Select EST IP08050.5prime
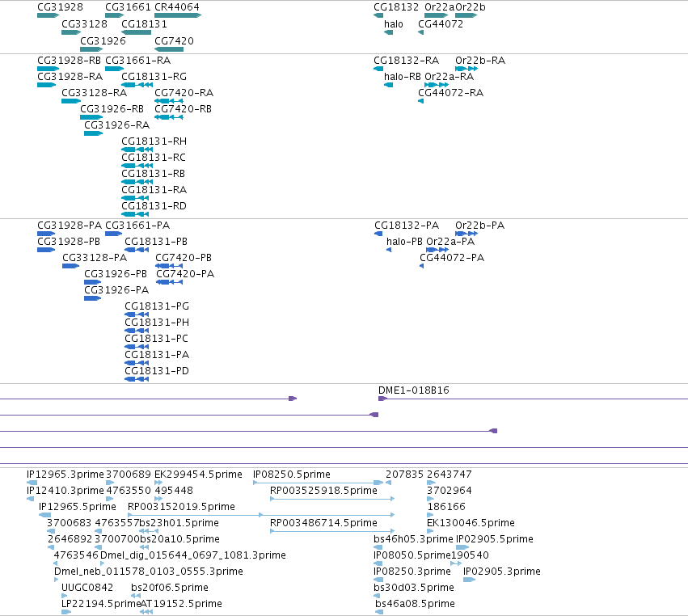688x616 pixels. point(377,563)
